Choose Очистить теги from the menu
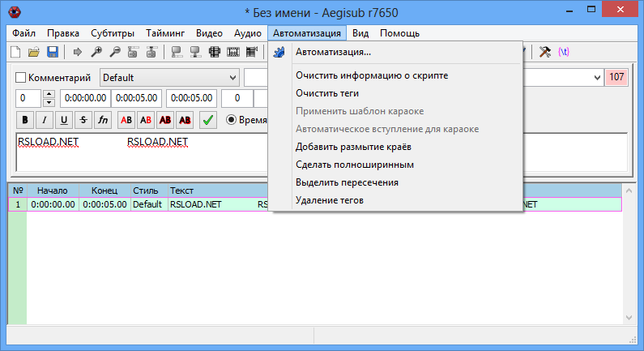 point(396,93)
